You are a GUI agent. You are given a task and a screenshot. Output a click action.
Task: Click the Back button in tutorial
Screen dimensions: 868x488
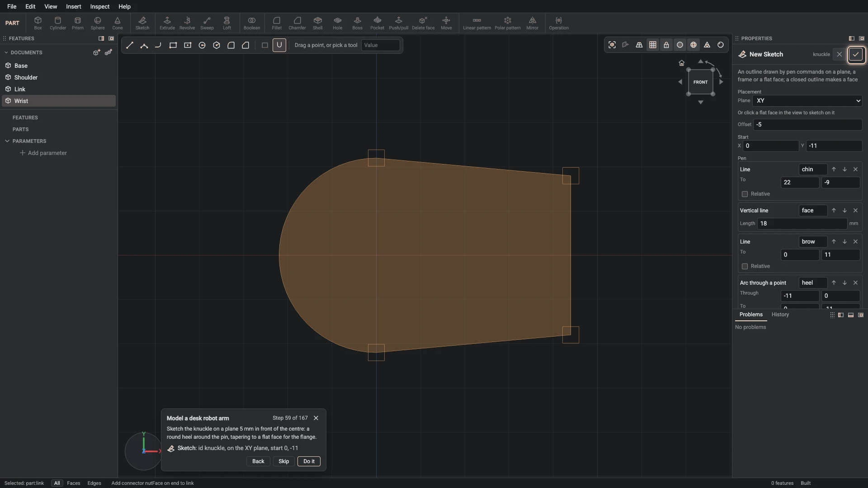(258, 461)
